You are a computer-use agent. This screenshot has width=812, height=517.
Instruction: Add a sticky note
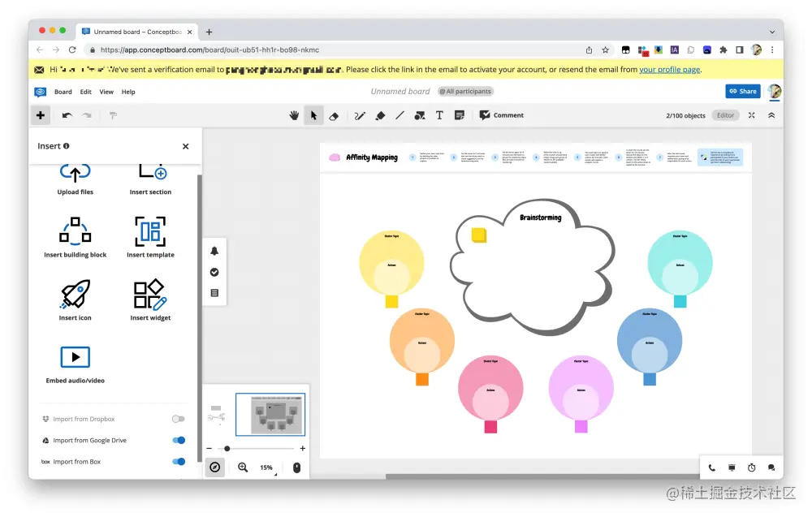pos(460,115)
